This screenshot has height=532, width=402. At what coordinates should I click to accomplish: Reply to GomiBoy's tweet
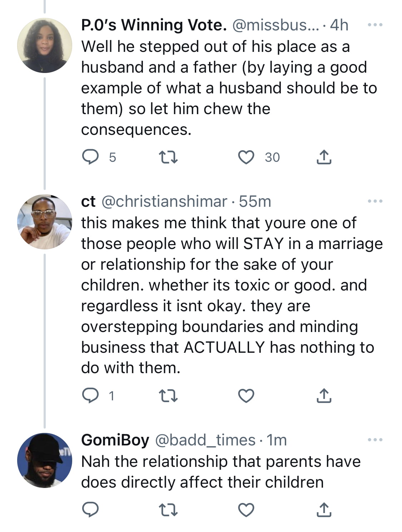(x=90, y=509)
